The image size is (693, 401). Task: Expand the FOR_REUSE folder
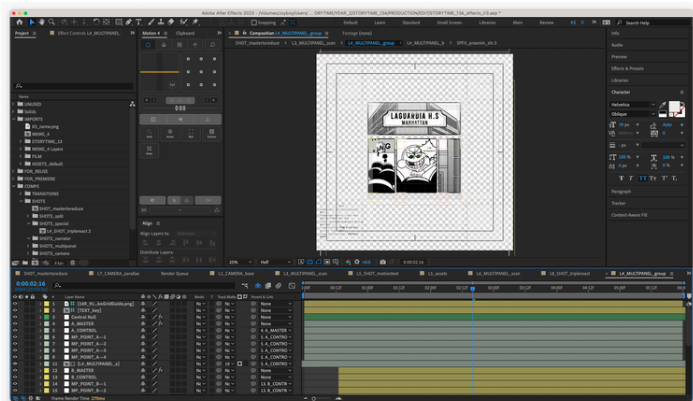pos(13,171)
